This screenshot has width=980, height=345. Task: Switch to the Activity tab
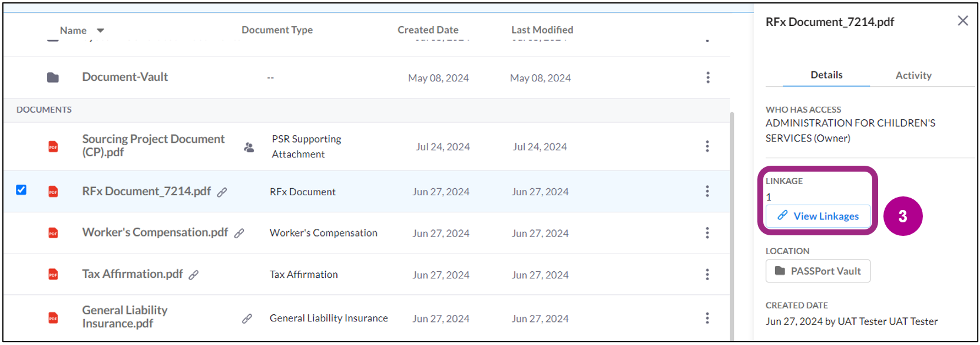(913, 75)
